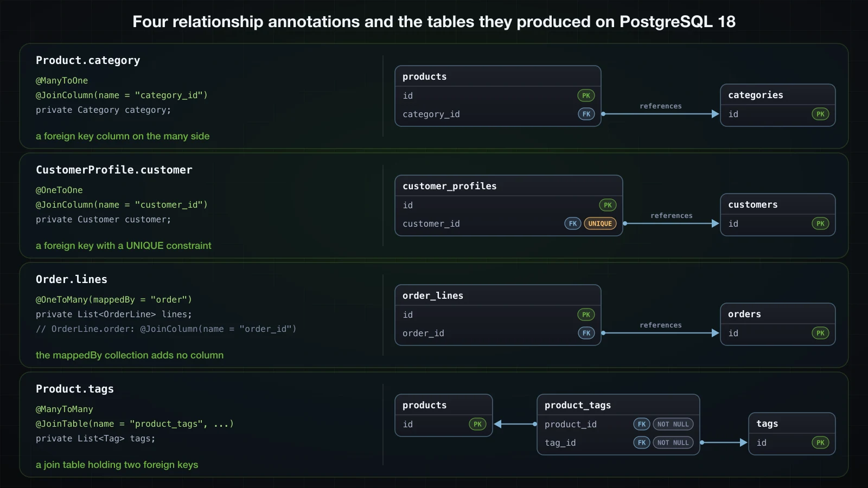Viewport: 868px width, 488px height.
Task: Click the id column in the categories table
Action: pos(733,114)
